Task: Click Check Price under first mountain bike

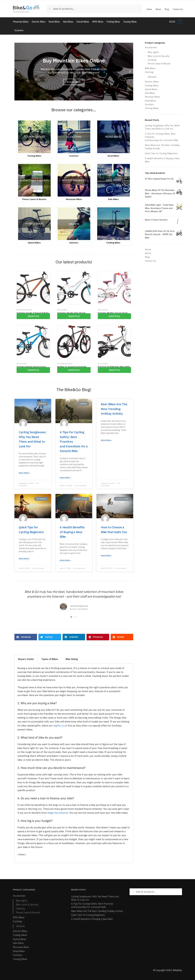Action: tap(33, 316)
